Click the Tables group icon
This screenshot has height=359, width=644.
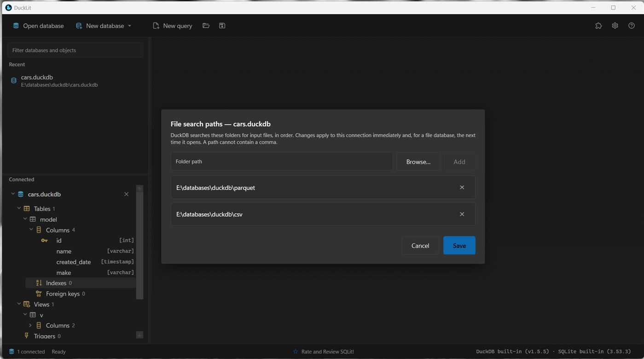click(27, 208)
